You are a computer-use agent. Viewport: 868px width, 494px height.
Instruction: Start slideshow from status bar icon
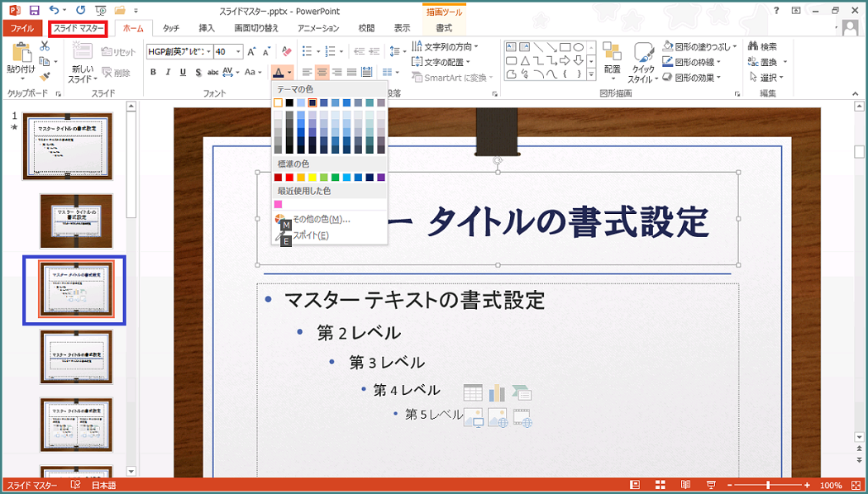(711, 485)
